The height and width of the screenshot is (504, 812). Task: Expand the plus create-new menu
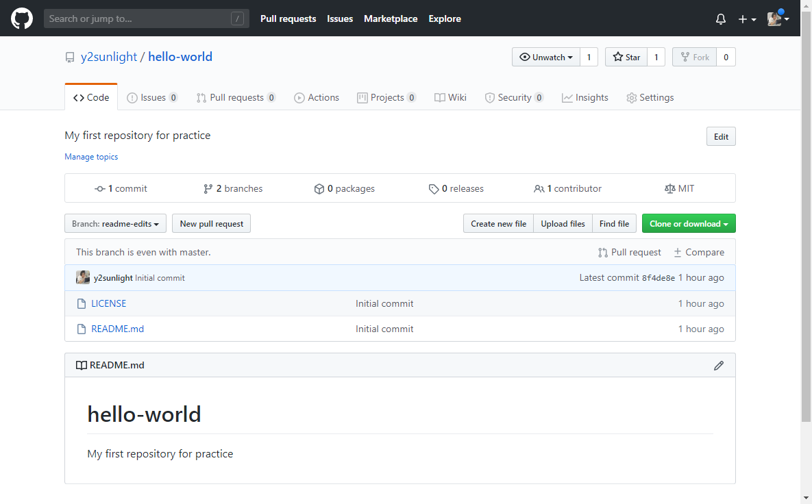(x=747, y=19)
